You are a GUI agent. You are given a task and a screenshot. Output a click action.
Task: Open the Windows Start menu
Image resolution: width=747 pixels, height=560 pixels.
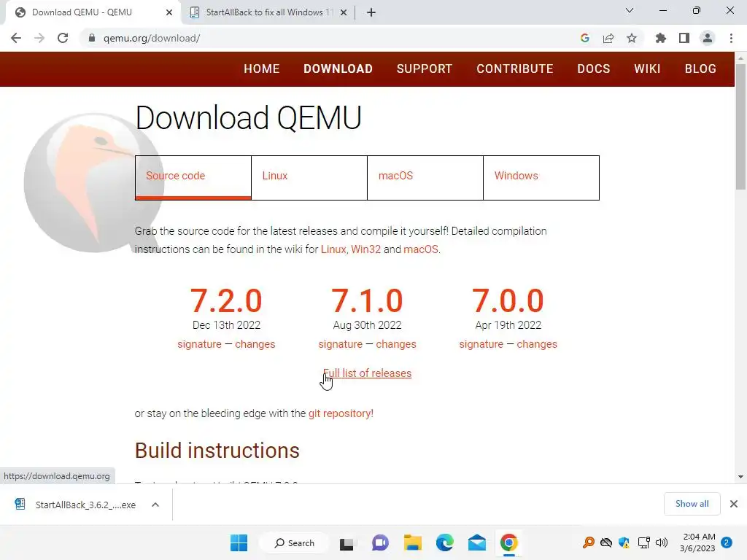click(239, 542)
